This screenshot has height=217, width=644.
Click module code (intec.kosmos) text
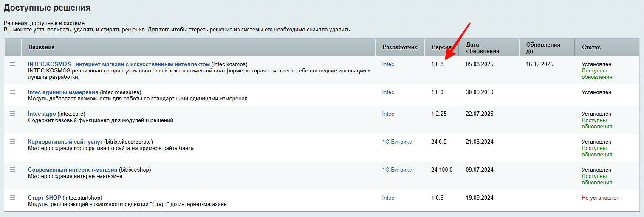point(229,64)
